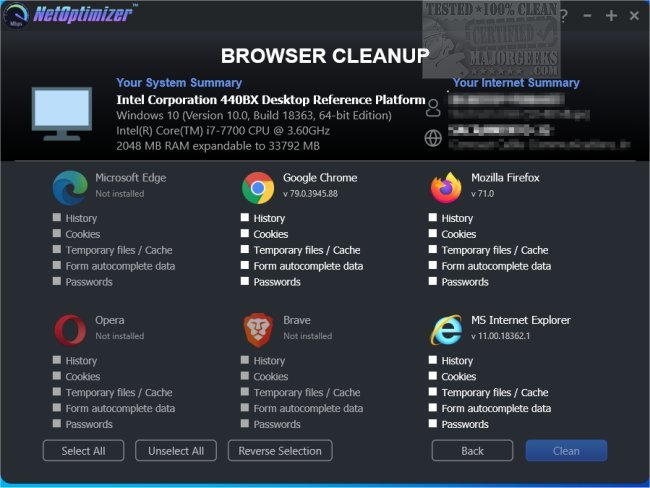
Task: Check Form autocomplete data for Internet Explorer
Action: (433, 407)
